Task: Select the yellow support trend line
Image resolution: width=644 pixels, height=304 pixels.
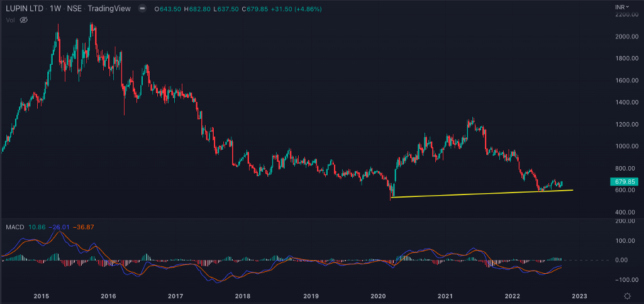Action: pyautogui.click(x=482, y=193)
